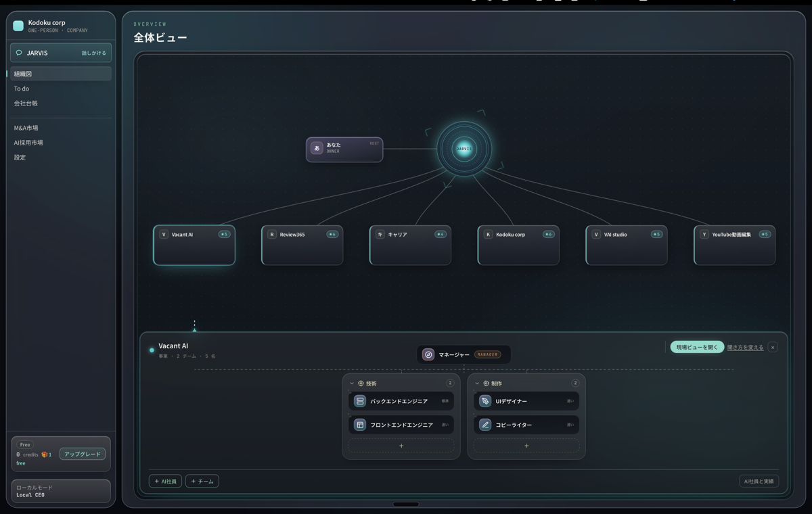Click the Kodoku corp logo icon

coord(18,26)
